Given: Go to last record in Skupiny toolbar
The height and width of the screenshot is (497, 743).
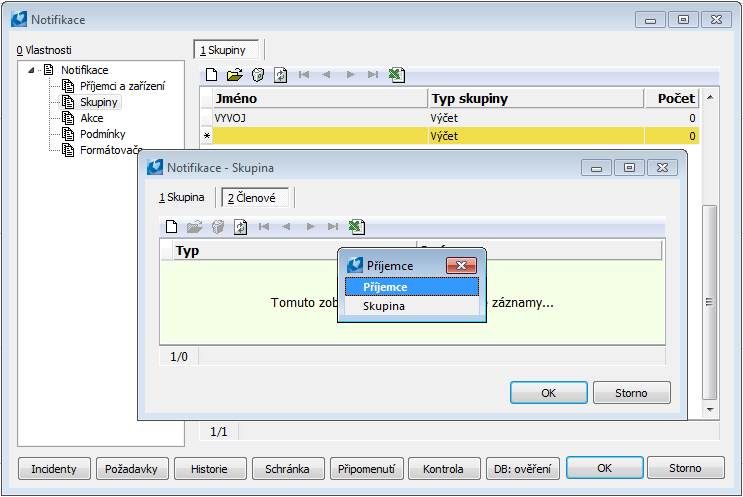Looking at the screenshot, I should coord(373,74).
